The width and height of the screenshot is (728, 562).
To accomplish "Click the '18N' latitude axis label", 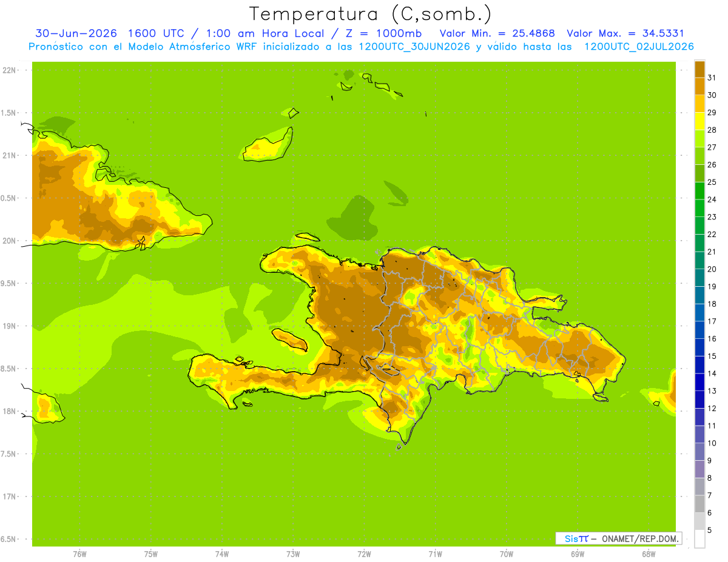I will click(8, 411).
